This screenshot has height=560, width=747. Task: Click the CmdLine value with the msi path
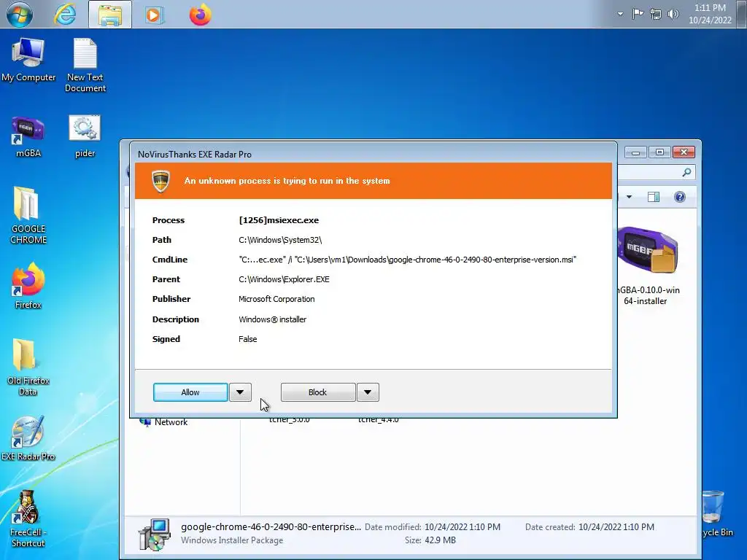point(407,260)
